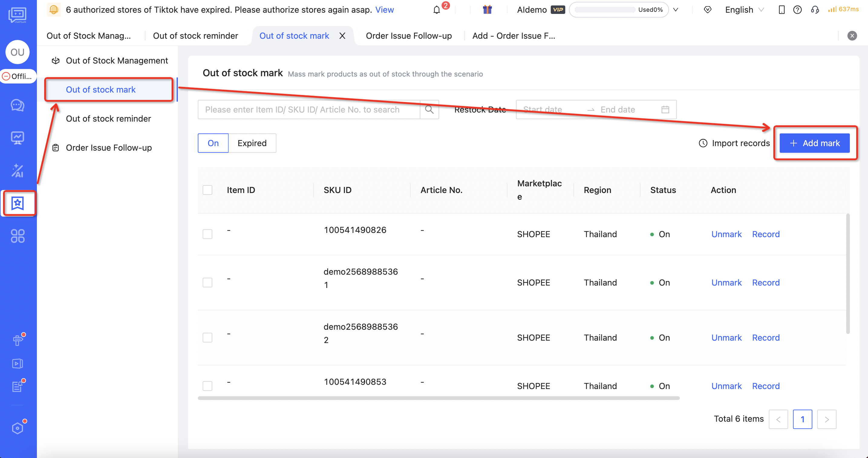Open the ChatPlusAI logo icon

pos(18,15)
